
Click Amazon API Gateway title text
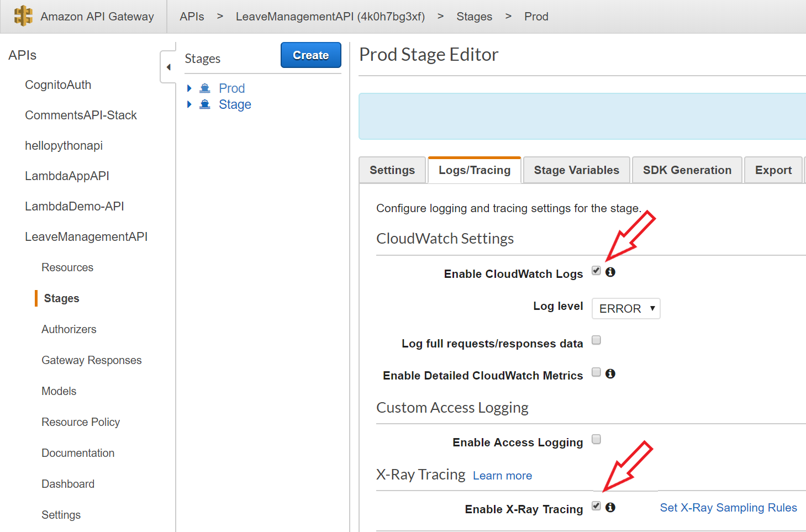click(97, 17)
